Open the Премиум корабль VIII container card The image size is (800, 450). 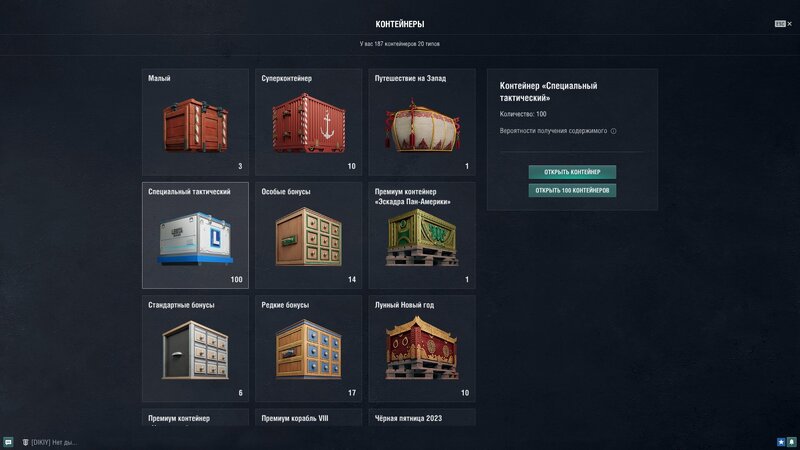pyautogui.click(x=309, y=417)
